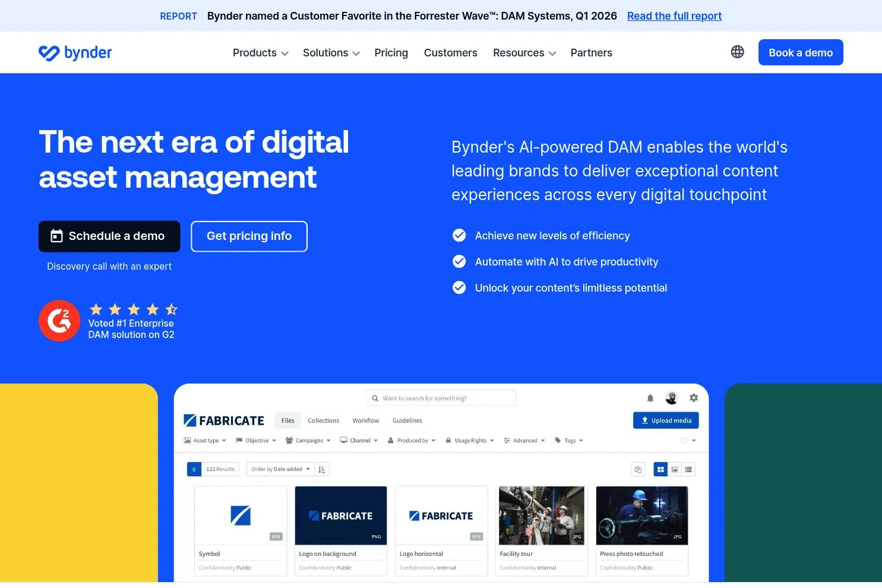This screenshot has height=588, width=882.
Task: Open the Tags filter dropdown
Action: [x=569, y=441]
